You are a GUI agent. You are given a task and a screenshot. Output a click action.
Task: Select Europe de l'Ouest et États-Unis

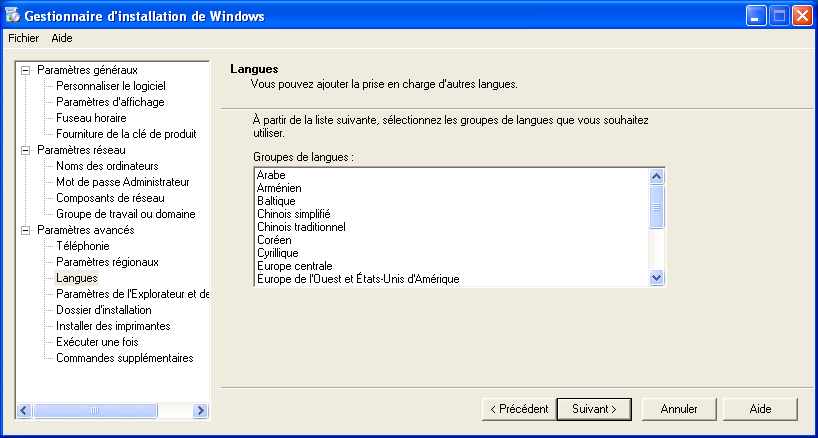[452, 279]
